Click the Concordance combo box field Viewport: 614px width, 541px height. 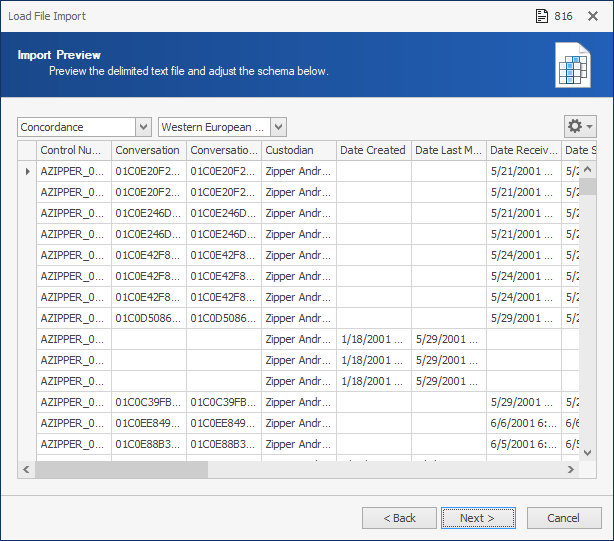click(77, 127)
